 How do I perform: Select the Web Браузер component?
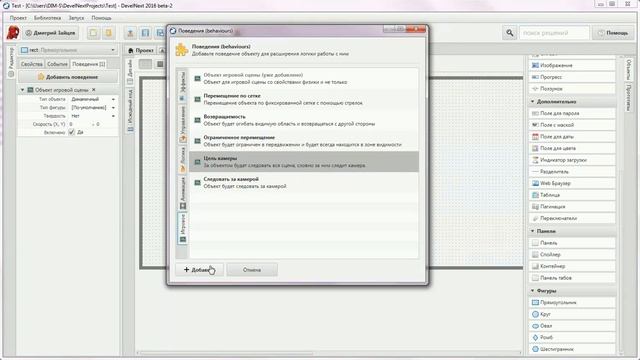click(572, 183)
